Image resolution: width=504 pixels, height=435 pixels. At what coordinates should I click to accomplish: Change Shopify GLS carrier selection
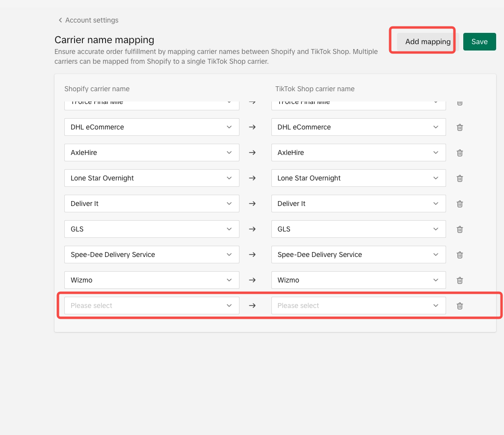pyautogui.click(x=152, y=229)
